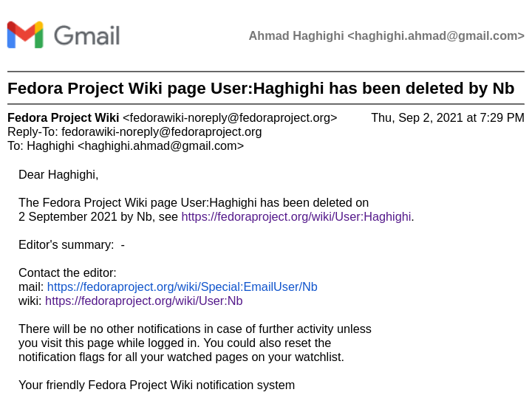Image resolution: width=532 pixels, height=412 pixels.
Task: Select the account name Ahmad Haghighi in header
Action: coord(296,36)
